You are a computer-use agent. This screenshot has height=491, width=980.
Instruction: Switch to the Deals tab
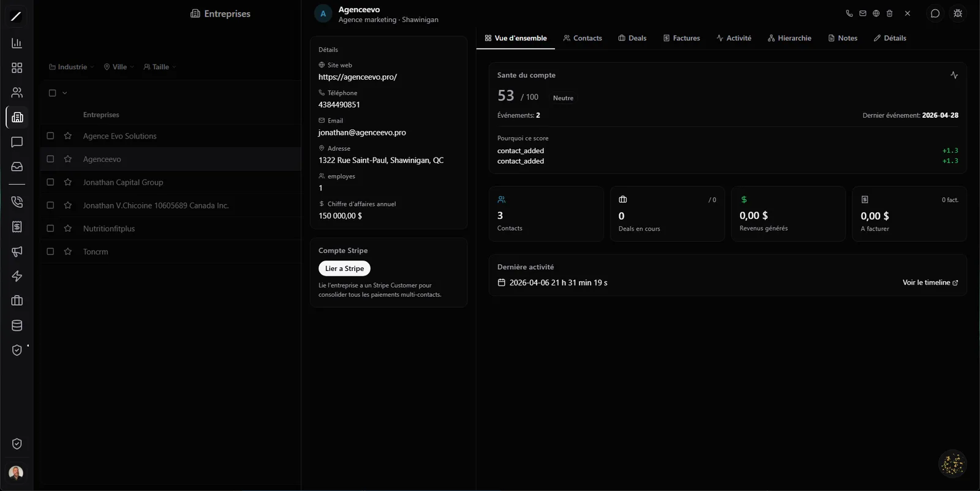(x=632, y=38)
